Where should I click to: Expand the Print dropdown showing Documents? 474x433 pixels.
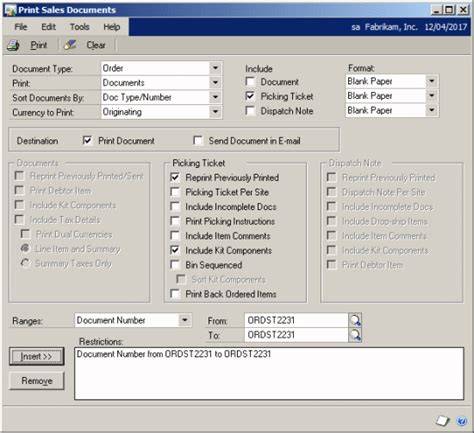point(215,82)
